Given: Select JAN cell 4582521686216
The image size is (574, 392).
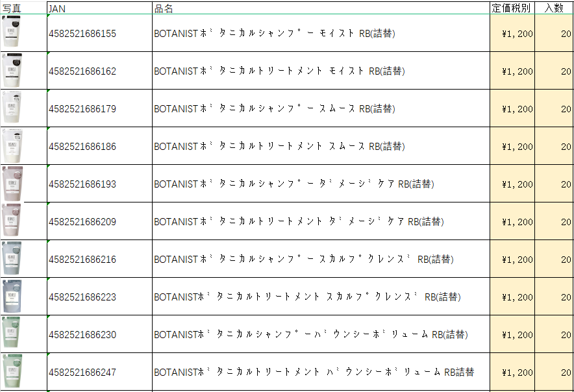Looking at the screenshot, I should pyautogui.click(x=99, y=259).
